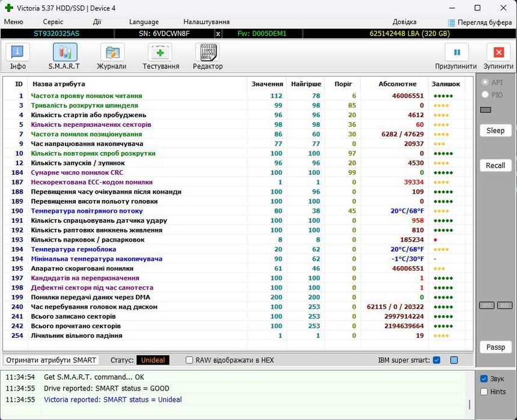Viewport: 517px width, 420px height.
Task: Switch to the Тестування testing icon
Action: tap(161, 56)
